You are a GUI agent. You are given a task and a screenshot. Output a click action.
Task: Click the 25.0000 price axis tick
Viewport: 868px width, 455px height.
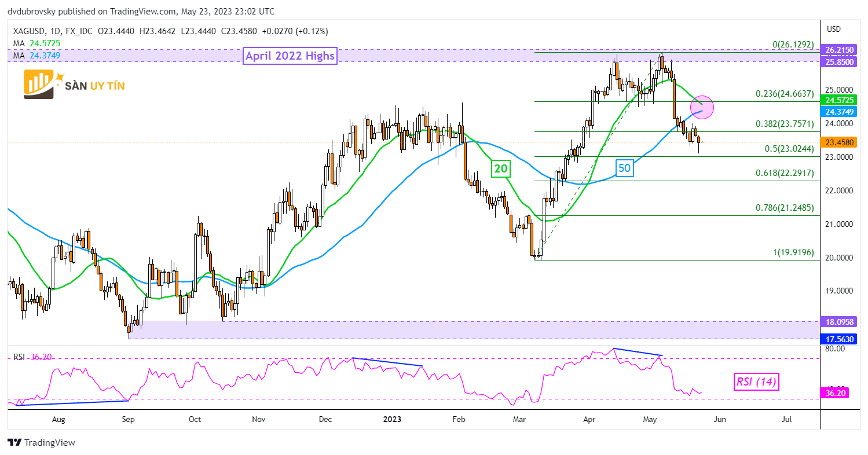[839, 90]
